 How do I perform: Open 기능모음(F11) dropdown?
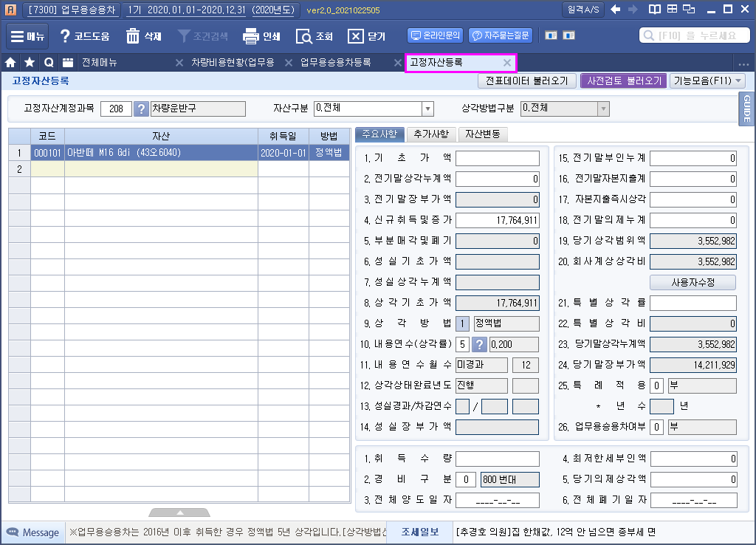[x=707, y=80]
